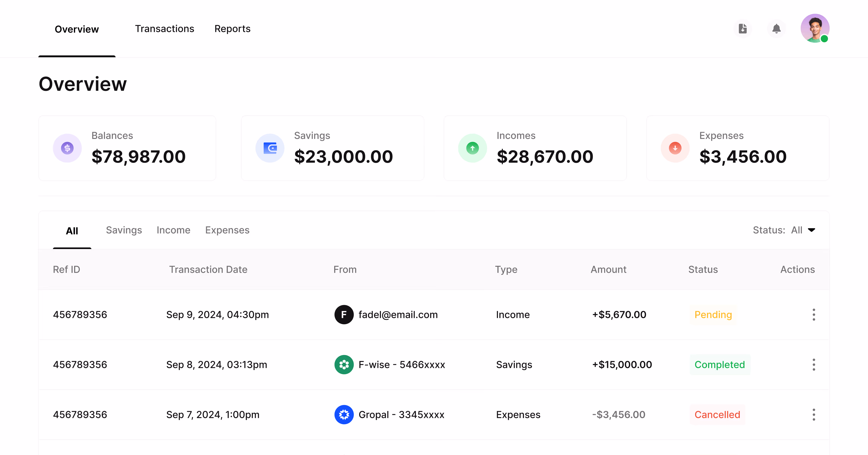The image size is (868, 455).
Task: Expand the Status: All dropdown
Action: click(784, 230)
